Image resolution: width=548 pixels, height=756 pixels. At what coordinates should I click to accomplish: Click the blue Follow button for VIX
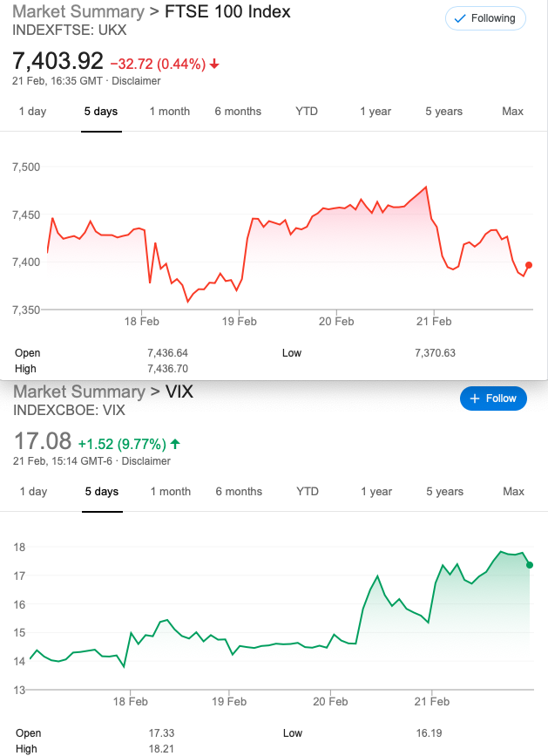(493, 398)
